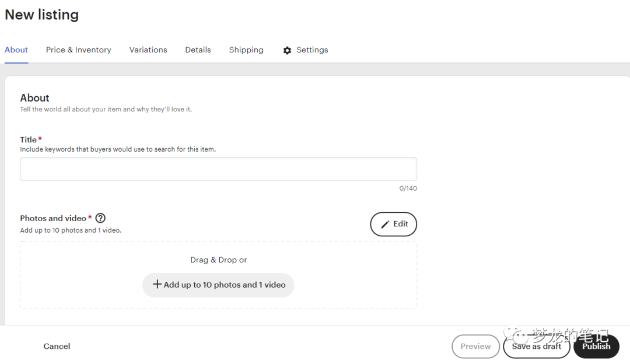
Task: Click Add up to 10 photos and 1 video
Action: (218, 285)
